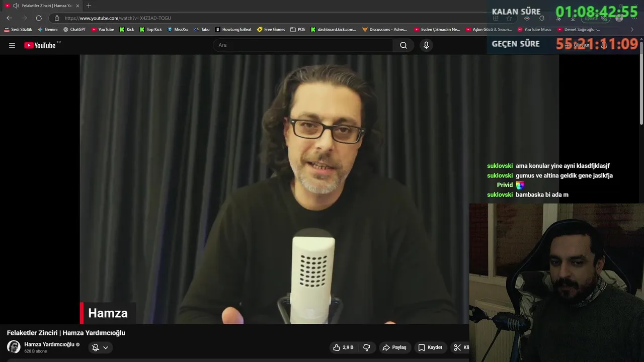Open the Gemini bookmark

pyautogui.click(x=47, y=30)
